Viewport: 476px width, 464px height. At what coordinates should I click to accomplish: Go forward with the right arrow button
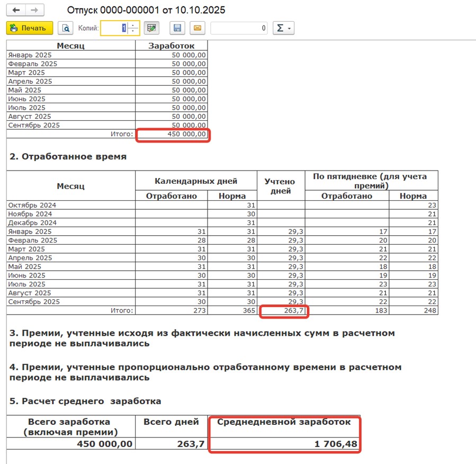(x=34, y=10)
